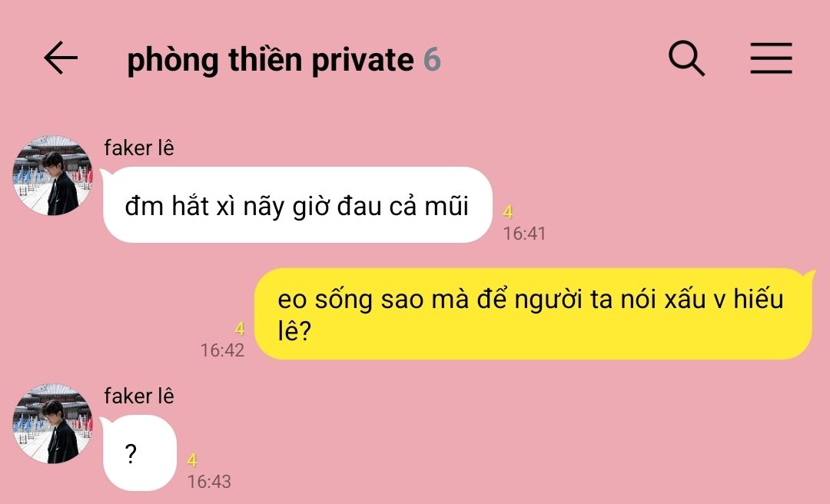This screenshot has height=504, width=830.
Task: Select the yellow "eo sống sao mà" message line
Action: pos(530,300)
